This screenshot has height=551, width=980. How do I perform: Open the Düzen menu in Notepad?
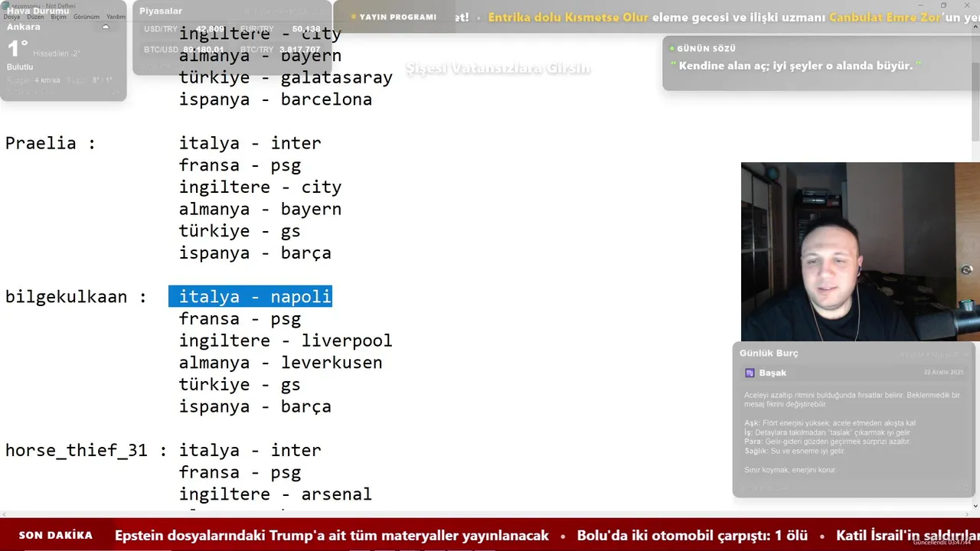pos(35,17)
